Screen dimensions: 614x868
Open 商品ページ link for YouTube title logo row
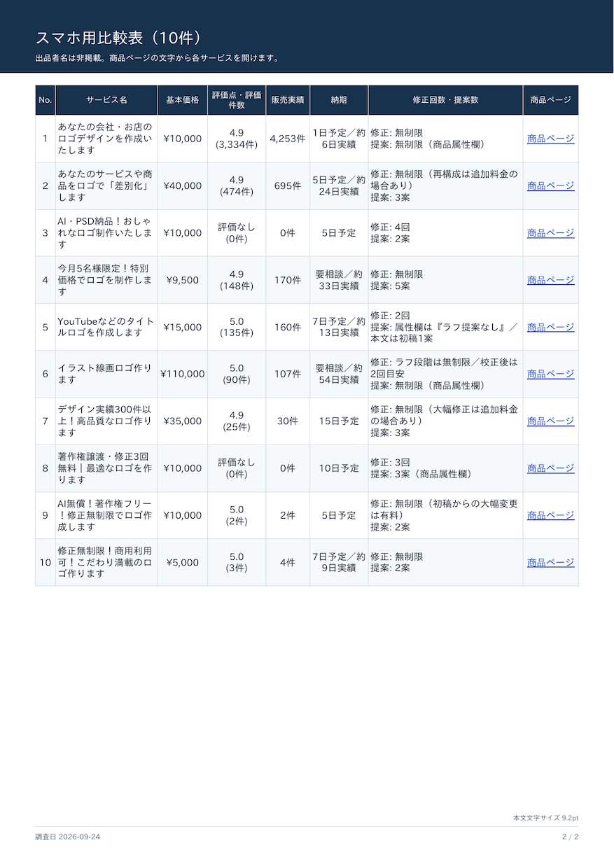tap(550, 327)
